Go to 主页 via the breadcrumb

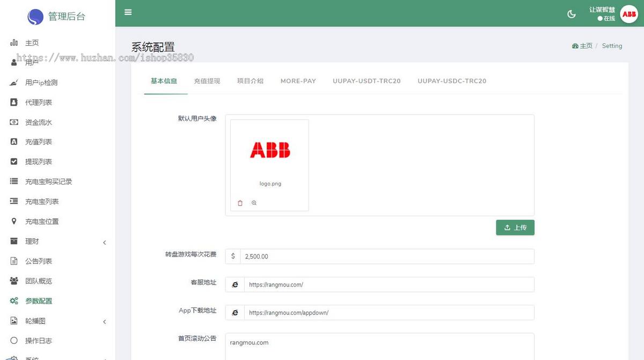pos(582,46)
